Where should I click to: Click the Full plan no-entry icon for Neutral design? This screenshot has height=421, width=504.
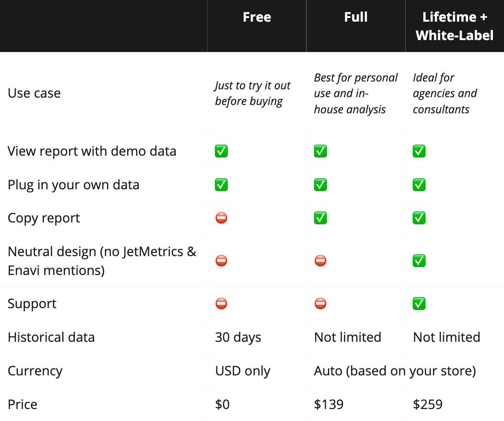point(320,261)
